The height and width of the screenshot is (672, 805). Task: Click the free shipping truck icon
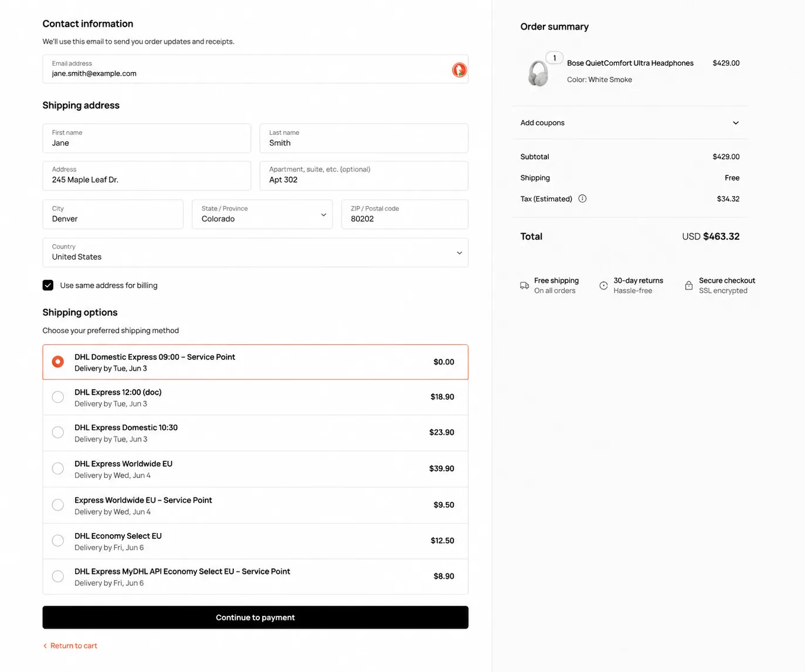pos(525,286)
